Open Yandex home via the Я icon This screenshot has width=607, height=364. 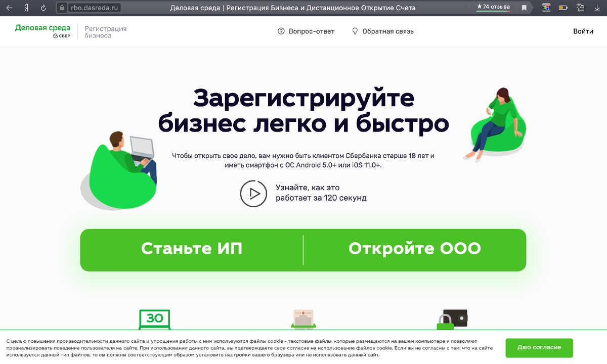point(25,8)
